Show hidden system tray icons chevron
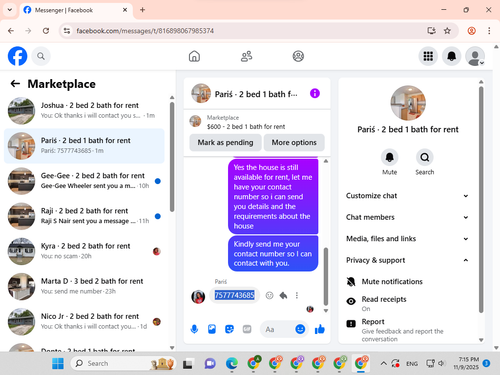Screen dimensions: 500x375 point(384,363)
